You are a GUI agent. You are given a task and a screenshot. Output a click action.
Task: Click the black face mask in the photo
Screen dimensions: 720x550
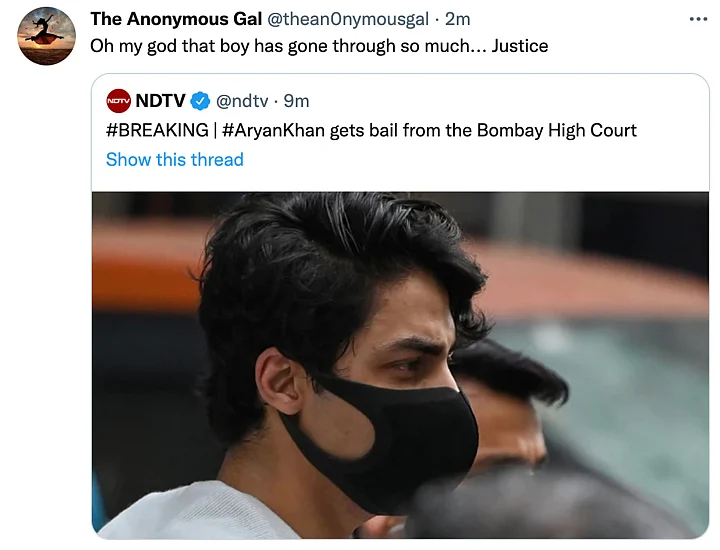coord(386,438)
